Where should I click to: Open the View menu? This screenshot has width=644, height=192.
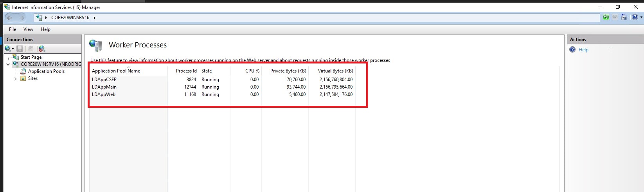28,29
